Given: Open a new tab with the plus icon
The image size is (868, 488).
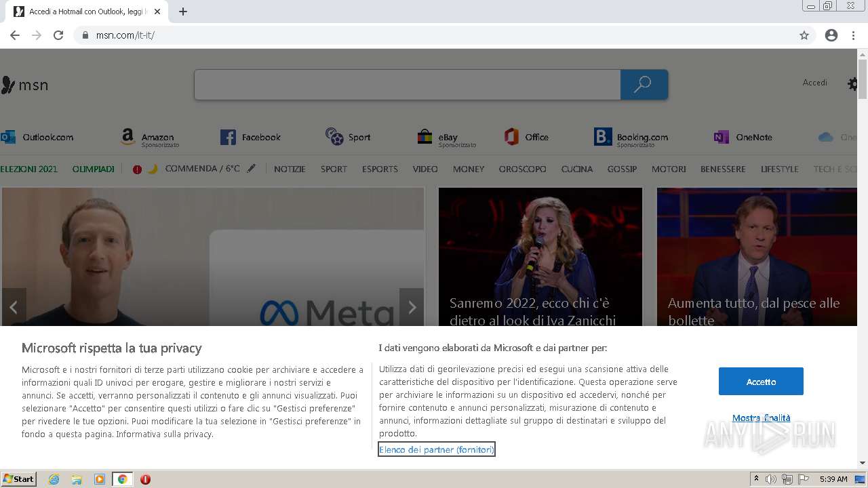Looking at the screenshot, I should (183, 12).
